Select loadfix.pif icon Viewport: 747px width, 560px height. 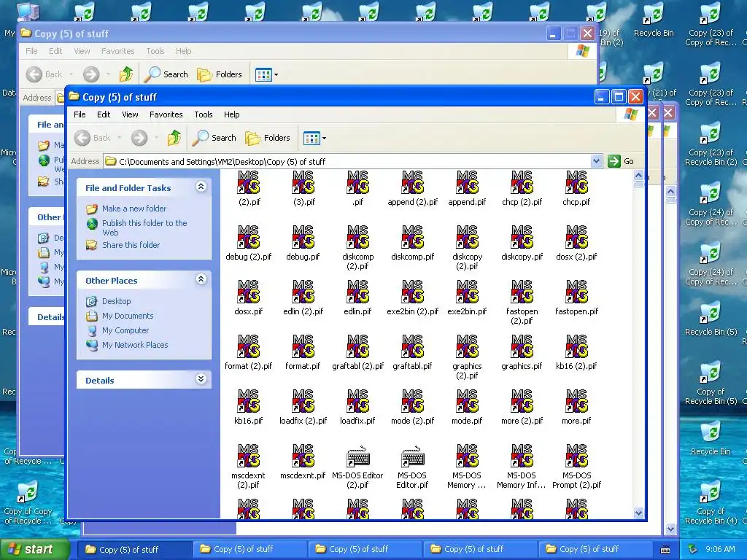[357, 402]
